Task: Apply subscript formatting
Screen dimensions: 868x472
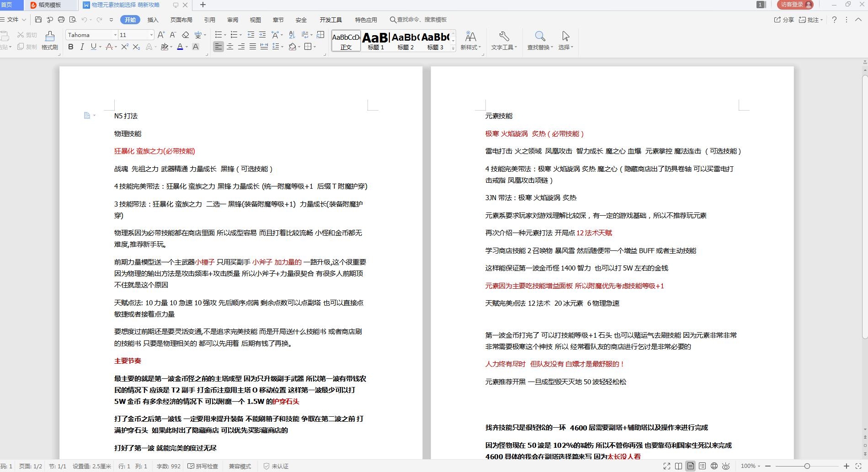Action: [x=136, y=47]
